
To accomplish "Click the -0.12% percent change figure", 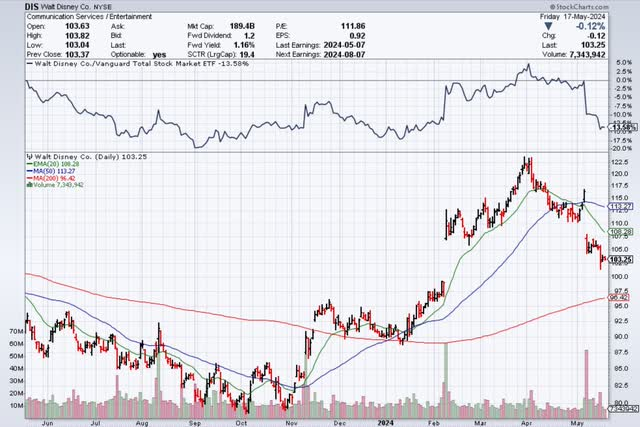I will pyautogui.click(x=590, y=26).
